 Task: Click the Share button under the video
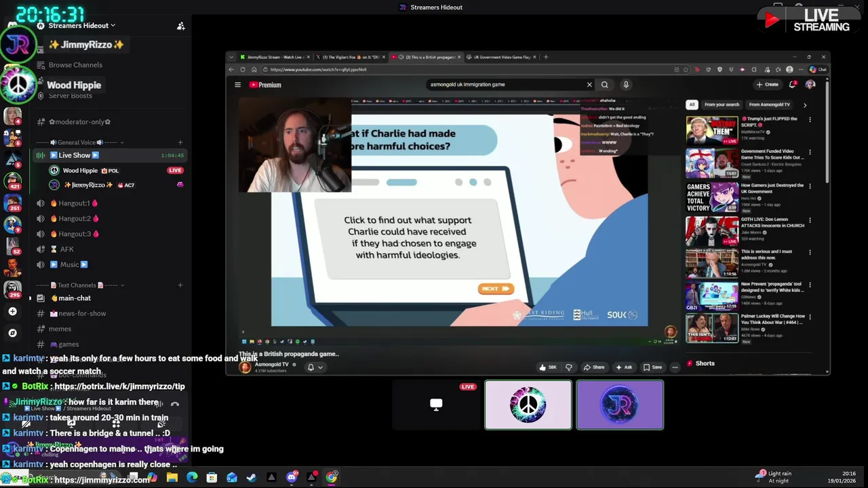pyautogui.click(x=594, y=367)
